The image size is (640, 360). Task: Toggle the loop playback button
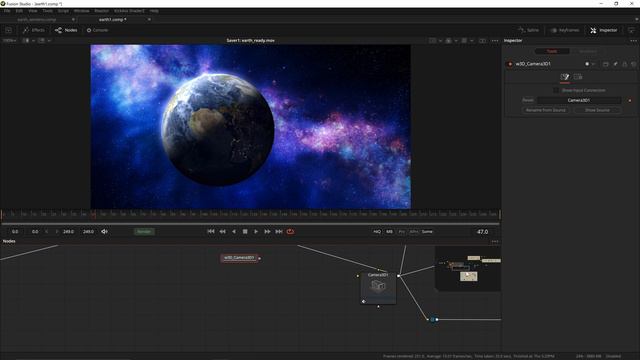(x=290, y=231)
